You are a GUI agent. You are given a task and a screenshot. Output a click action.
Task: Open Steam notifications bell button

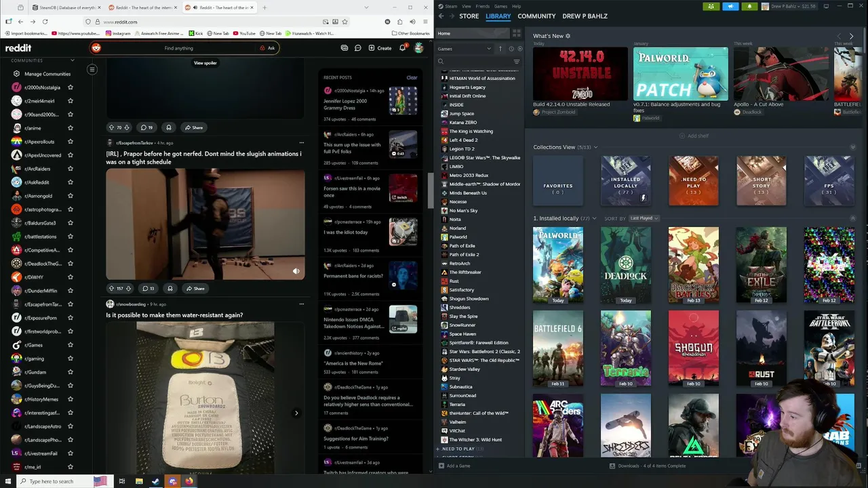(x=749, y=6)
